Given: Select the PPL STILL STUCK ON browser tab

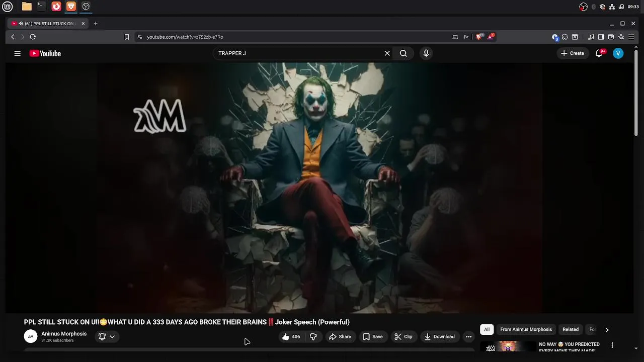Looking at the screenshot, I should pyautogui.click(x=47, y=23).
